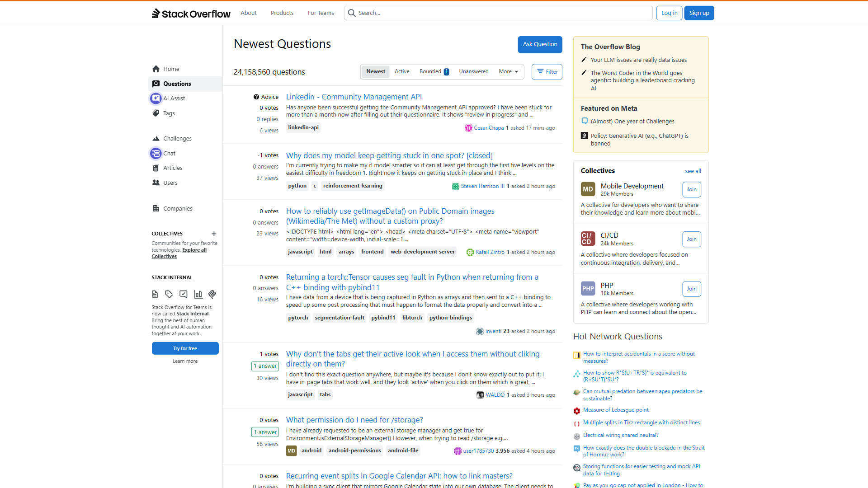The image size is (868, 488).
Task: Click the Tags sidebar icon
Action: [156, 113]
